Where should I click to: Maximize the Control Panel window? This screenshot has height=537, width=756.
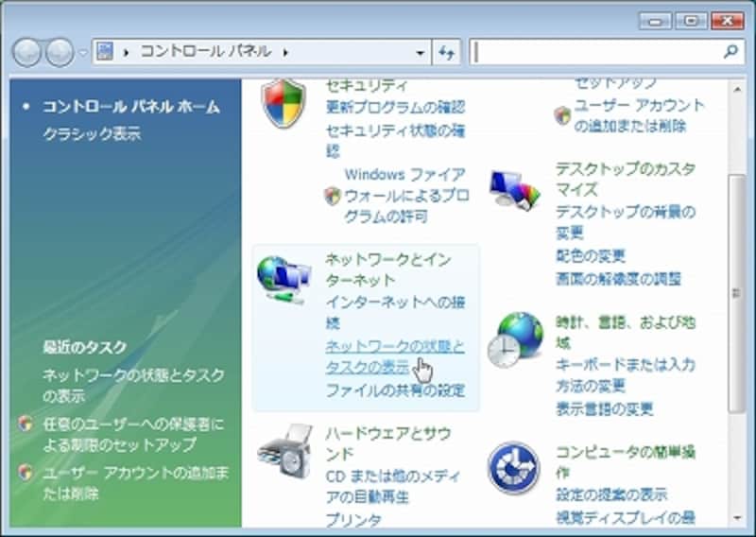691,21
